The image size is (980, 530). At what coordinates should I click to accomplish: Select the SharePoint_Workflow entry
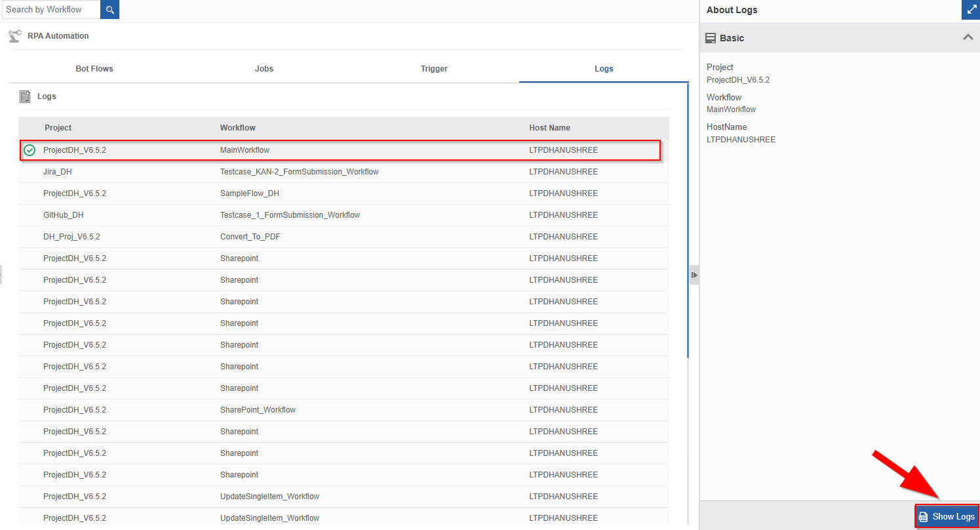click(258, 410)
